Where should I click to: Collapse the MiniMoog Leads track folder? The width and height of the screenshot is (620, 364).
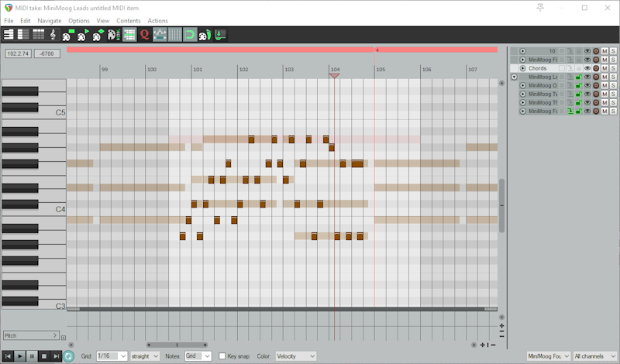514,77
